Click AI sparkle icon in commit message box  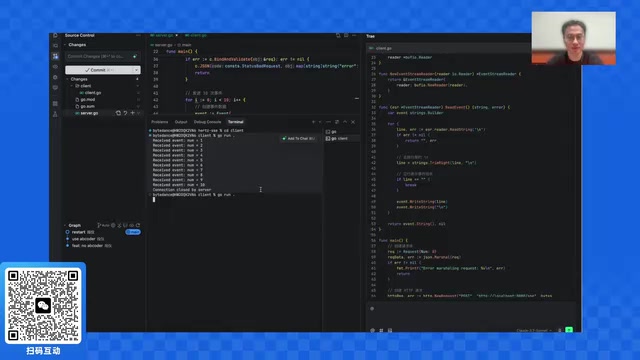pos(135,56)
